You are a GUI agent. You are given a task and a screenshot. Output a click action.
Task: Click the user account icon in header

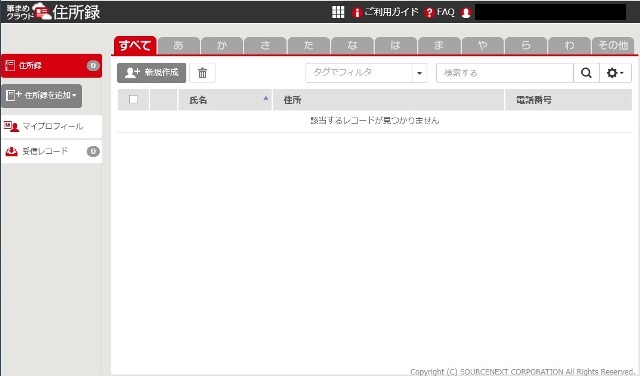tap(466, 13)
